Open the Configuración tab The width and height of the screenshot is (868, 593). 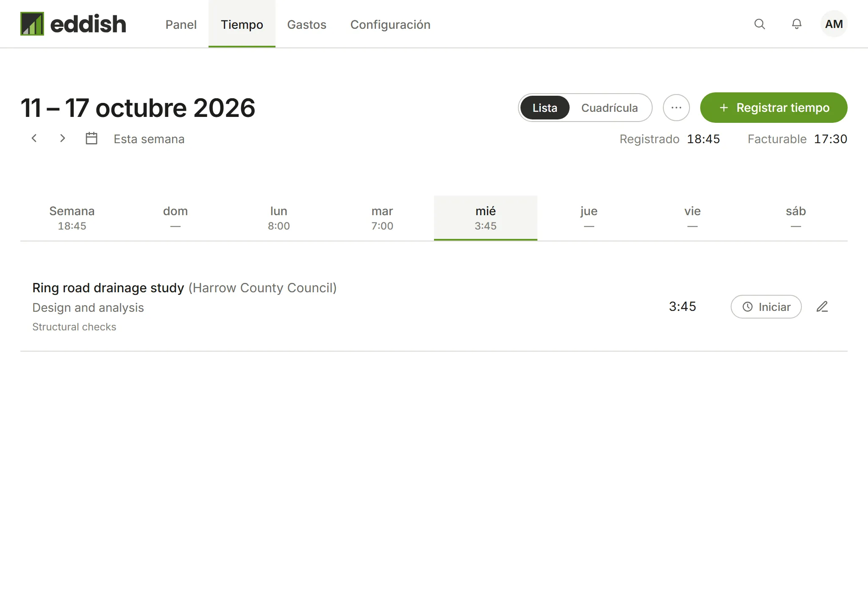click(x=390, y=24)
